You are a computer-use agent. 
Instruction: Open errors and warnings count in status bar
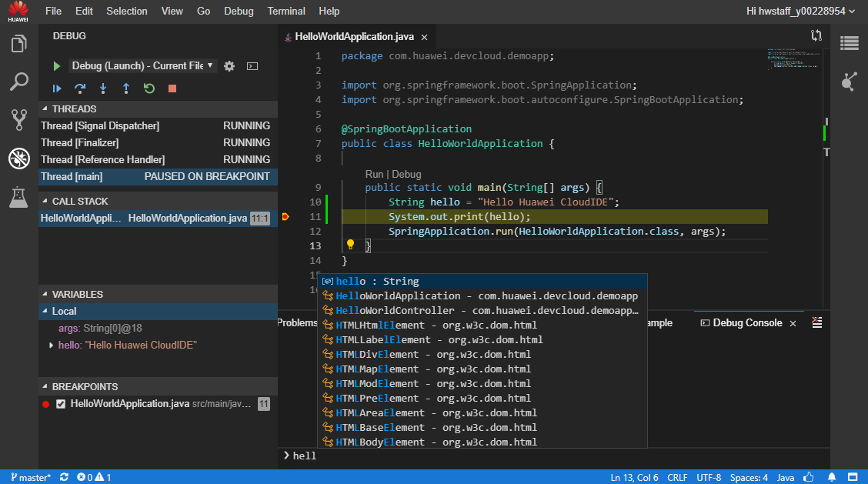94,477
